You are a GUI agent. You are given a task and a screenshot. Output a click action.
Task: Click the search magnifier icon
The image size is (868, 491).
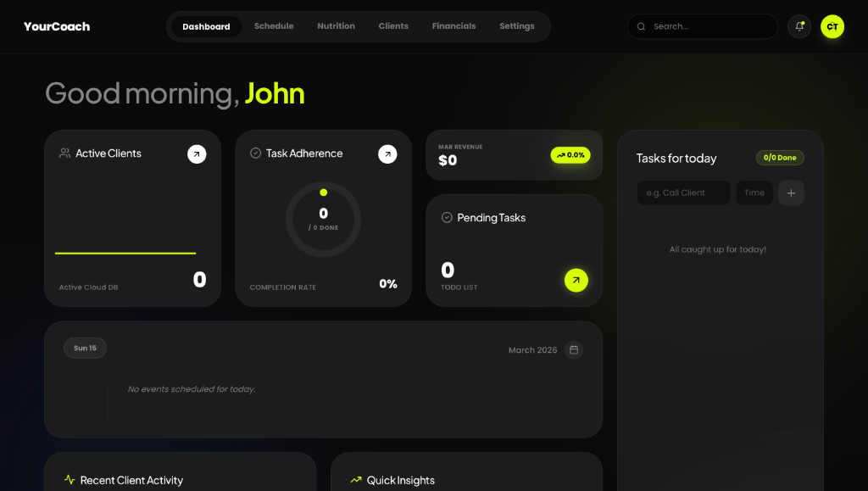pos(641,26)
